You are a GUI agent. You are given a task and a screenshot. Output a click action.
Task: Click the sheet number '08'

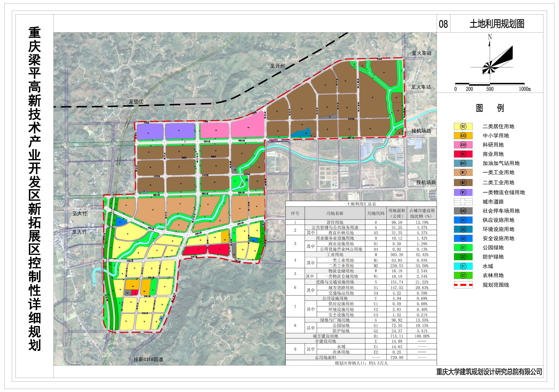pyautogui.click(x=443, y=24)
